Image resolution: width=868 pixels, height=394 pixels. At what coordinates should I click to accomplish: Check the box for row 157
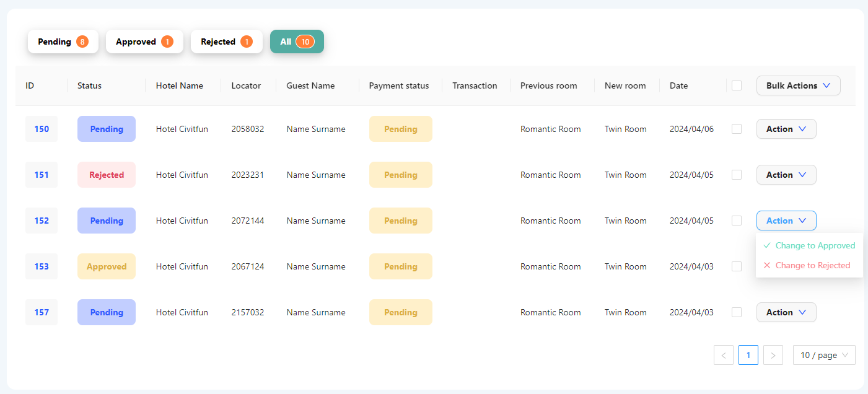[737, 312]
